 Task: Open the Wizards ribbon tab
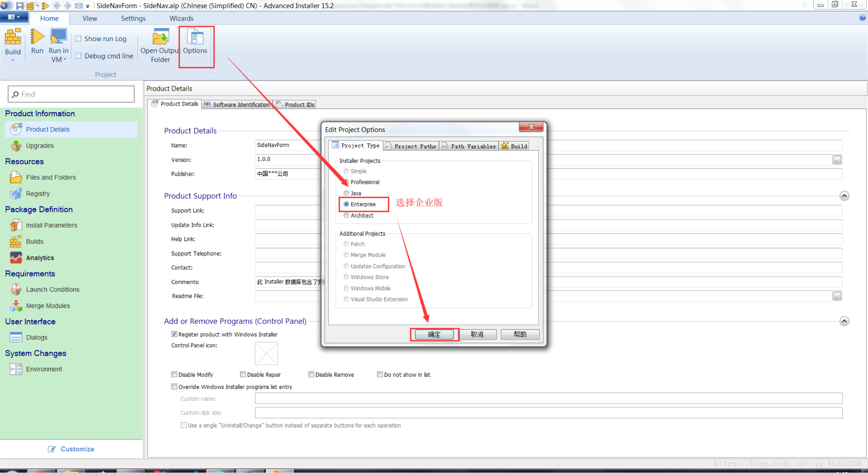pyautogui.click(x=181, y=18)
